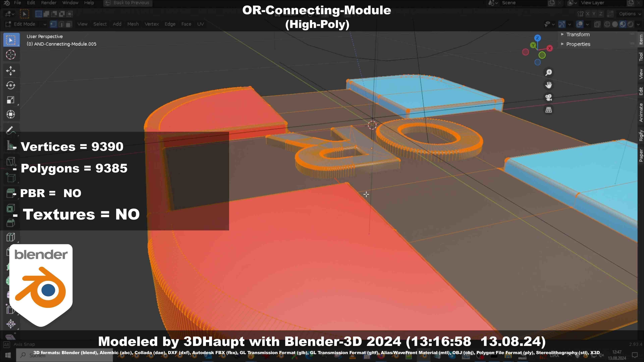
Task: Toggle show overlays button
Action: [x=579, y=24]
